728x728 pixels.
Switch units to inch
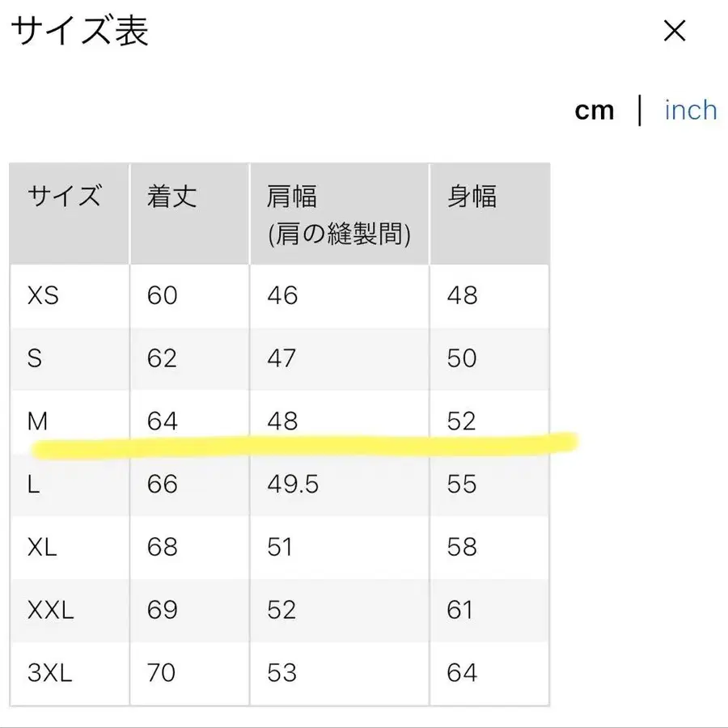(690, 110)
